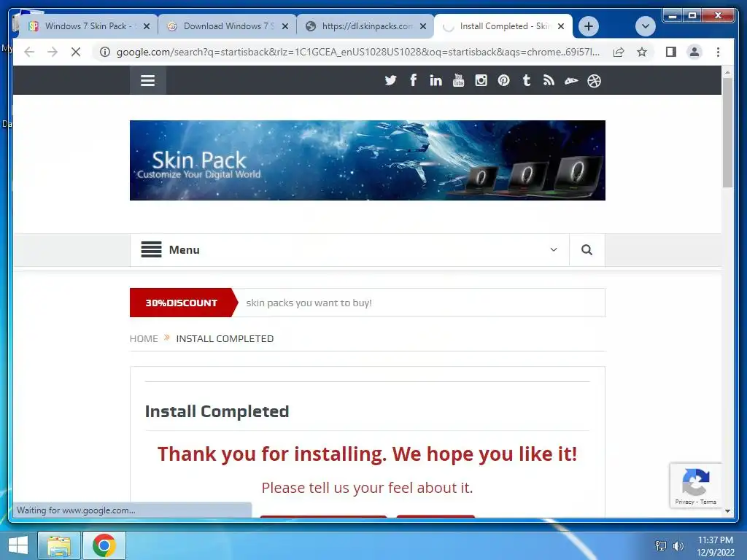
Task: Open the Tumblr social icon
Action: pos(527,80)
